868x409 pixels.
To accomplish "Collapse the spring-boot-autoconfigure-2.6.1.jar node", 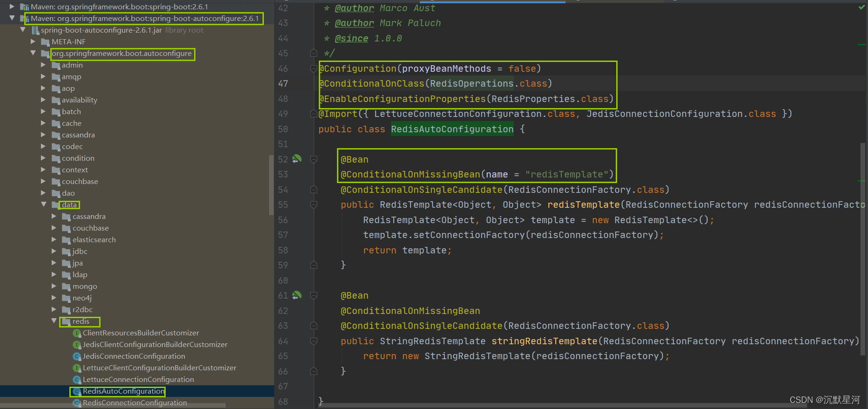I will coord(23,30).
